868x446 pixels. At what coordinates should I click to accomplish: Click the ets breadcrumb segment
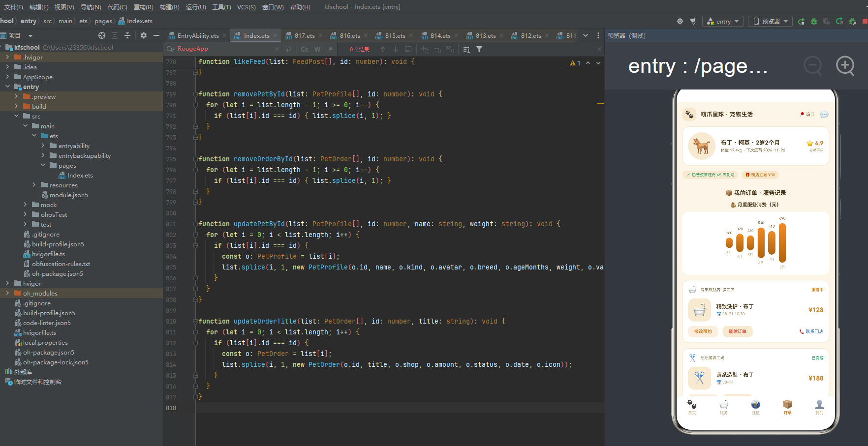point(83,21)
